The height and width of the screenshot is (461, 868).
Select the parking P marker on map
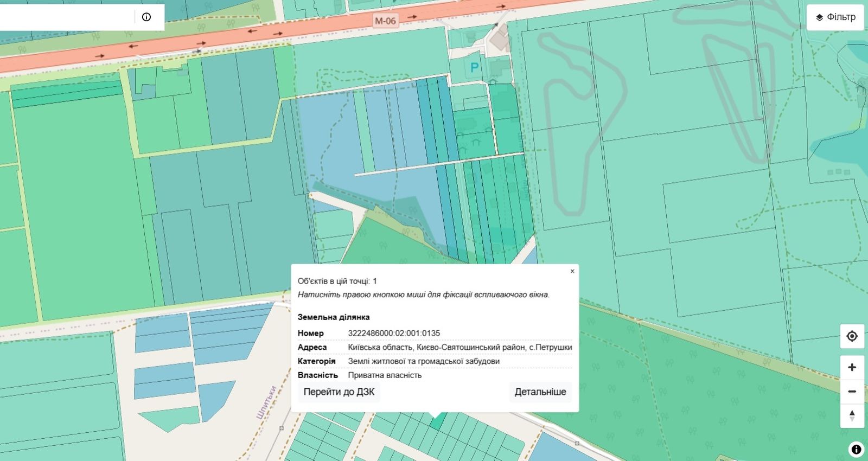(475, 67)
